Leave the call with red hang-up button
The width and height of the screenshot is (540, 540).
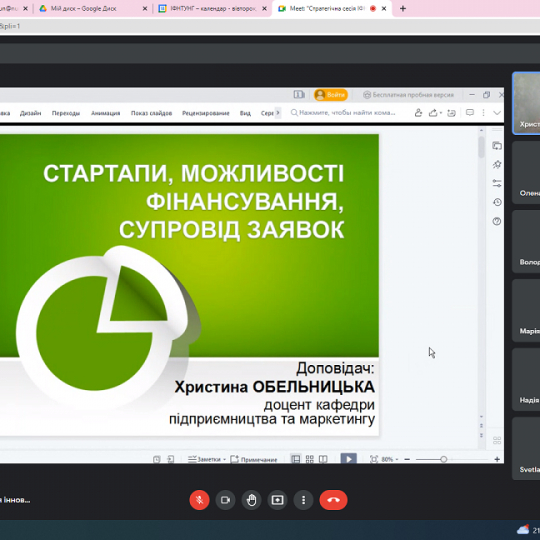coord(333,500)
